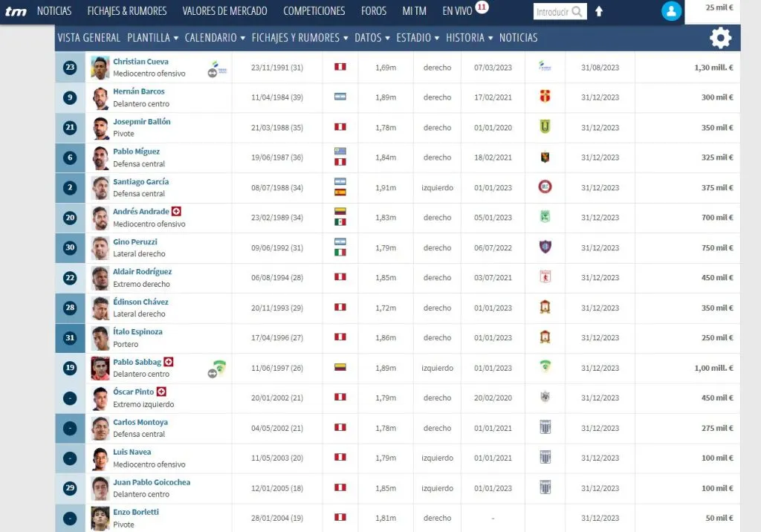Click the injury red cross next to Andrés Andrade

[176, 212]
